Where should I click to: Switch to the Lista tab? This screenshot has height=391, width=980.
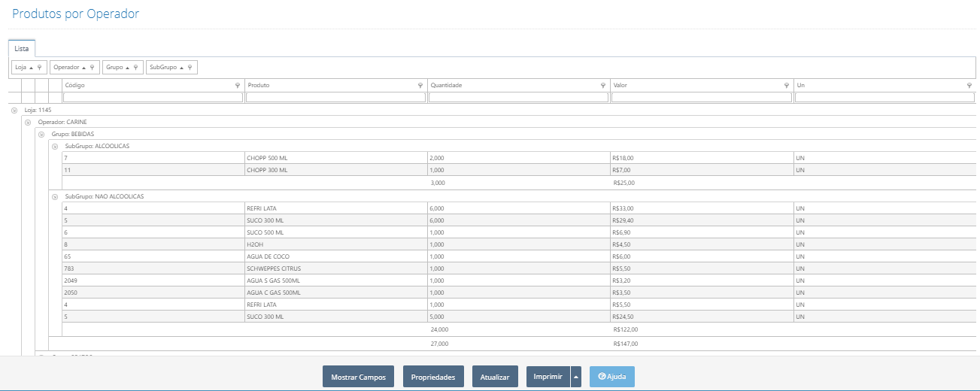22,48
